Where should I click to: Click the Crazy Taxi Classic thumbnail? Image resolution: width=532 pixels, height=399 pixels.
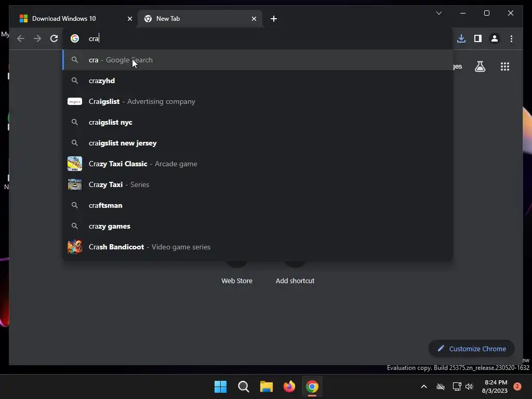(x=75, y=164)
